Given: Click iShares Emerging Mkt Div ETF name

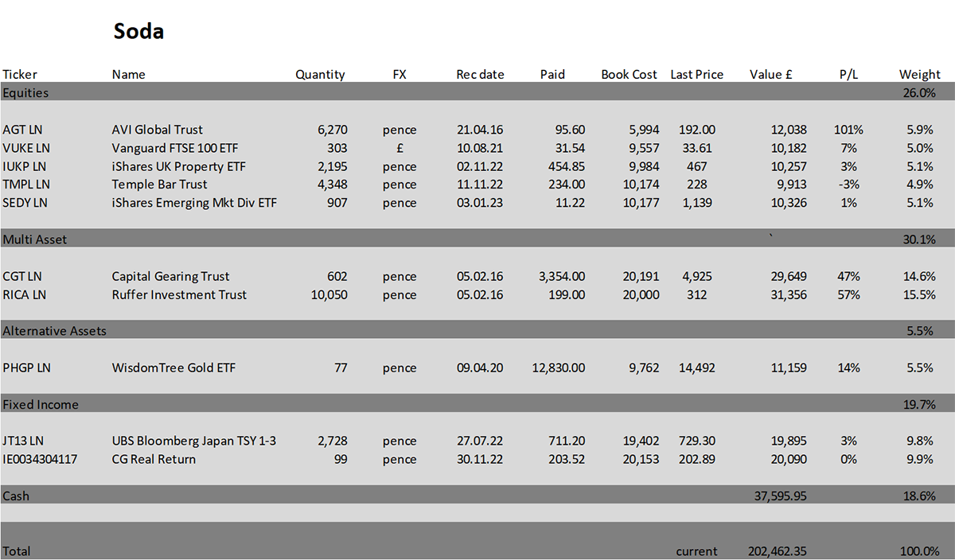Looking at the screenshot, I should click(x=194, y=204).
